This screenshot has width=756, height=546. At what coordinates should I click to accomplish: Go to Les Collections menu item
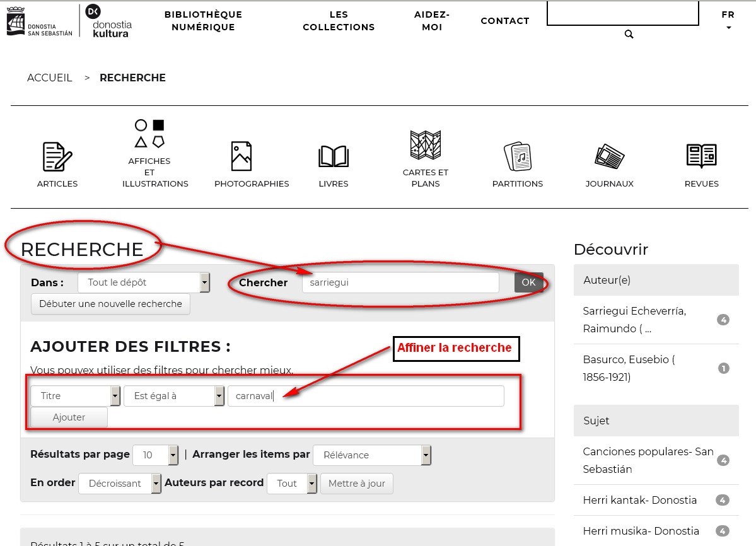pos(339,21)
